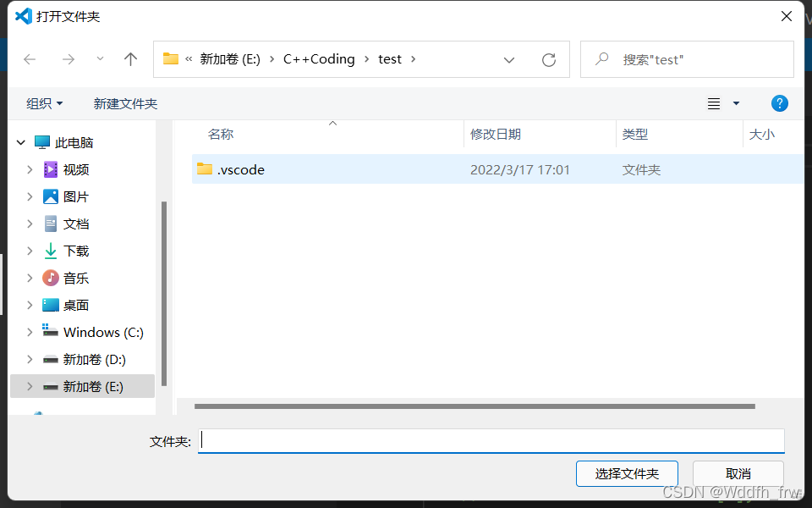Click the back navigation arrow
The height and width of the screenshot is (508, 812).
30,58
